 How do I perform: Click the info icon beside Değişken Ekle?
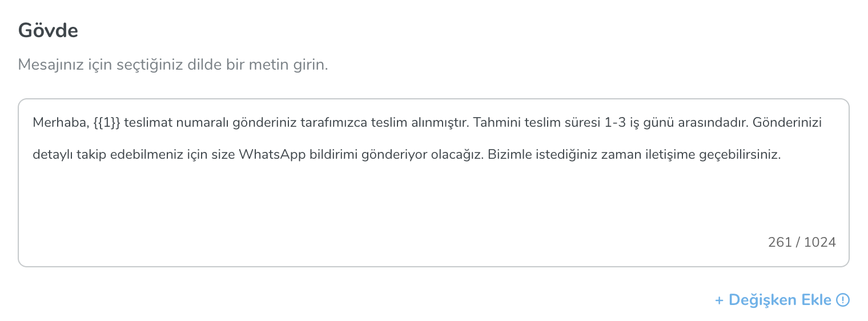843,300
